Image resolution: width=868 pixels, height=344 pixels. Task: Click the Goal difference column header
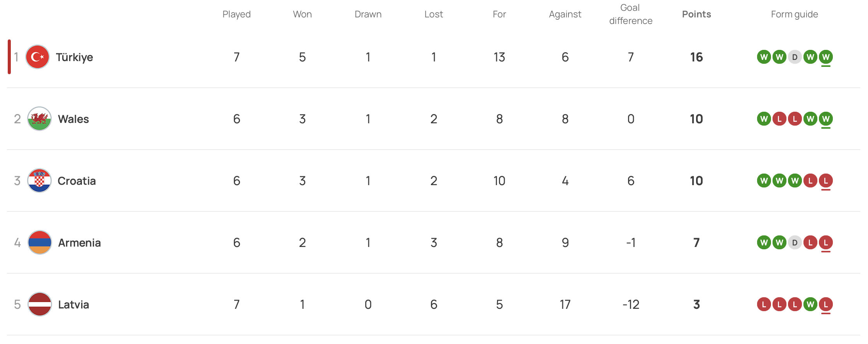[x=631, y=14]
